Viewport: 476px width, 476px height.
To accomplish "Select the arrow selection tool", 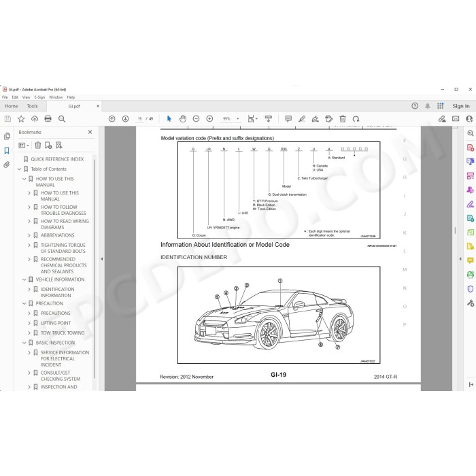I will (x=169, y=119).
